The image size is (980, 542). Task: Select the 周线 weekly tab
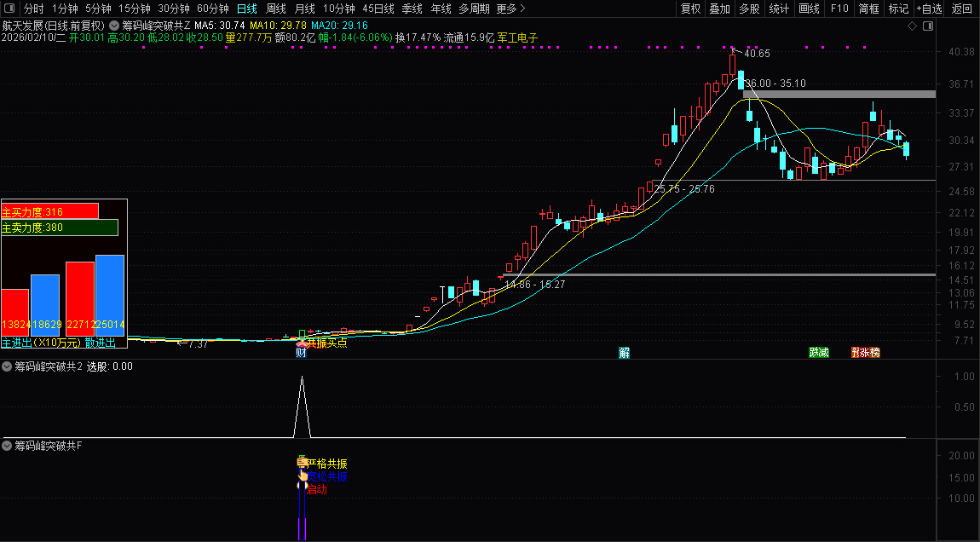(x=275, y=9)
